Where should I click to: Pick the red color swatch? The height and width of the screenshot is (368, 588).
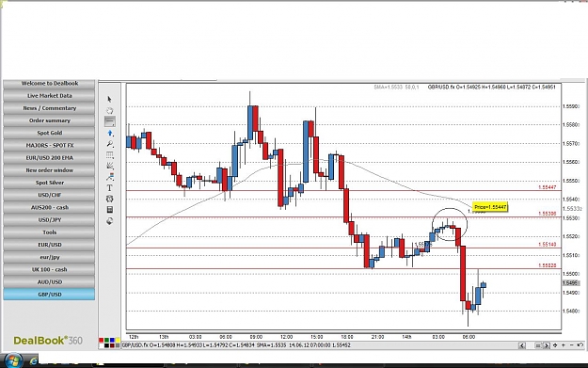pos(102,341)
